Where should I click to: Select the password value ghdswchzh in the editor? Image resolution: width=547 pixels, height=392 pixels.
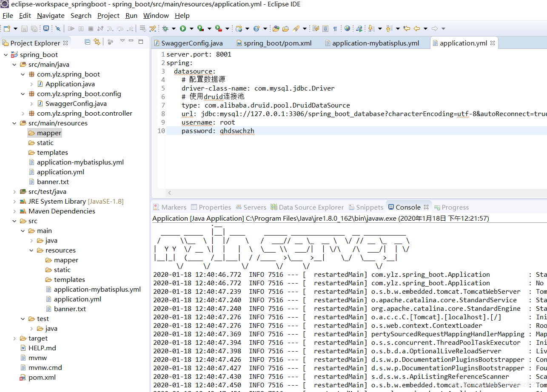(237, 131)
